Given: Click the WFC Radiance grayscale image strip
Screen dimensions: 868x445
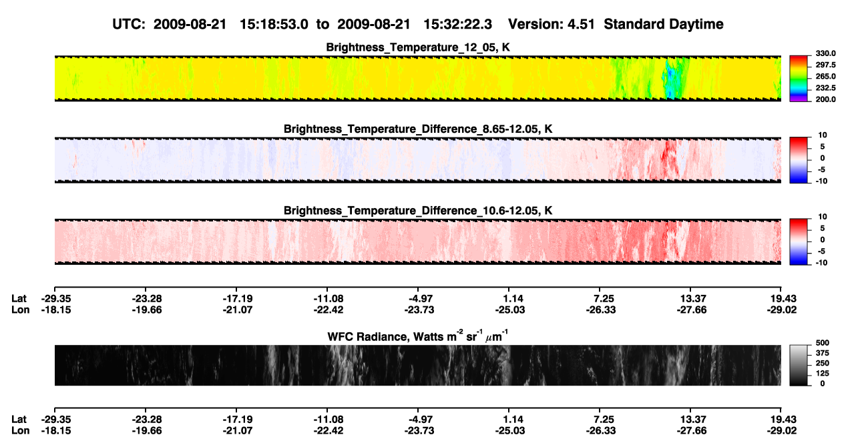Looking at the screenshot, I should pyautogui.click(x=417, y=366).
